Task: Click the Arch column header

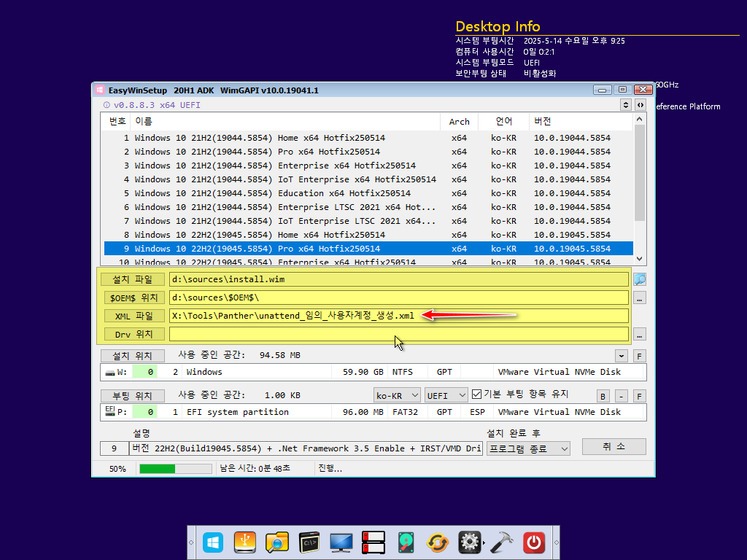Action: coord(460,122)
